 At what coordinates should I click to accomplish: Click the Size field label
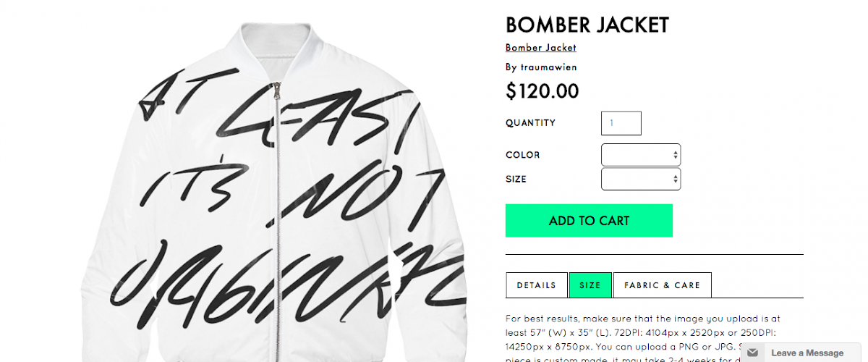pyautogui.click(x=516, y=179)
